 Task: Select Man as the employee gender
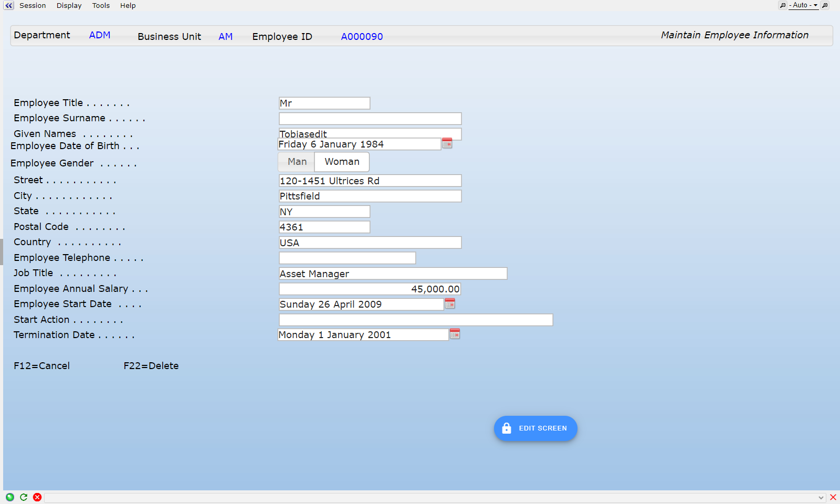[297, 162]
